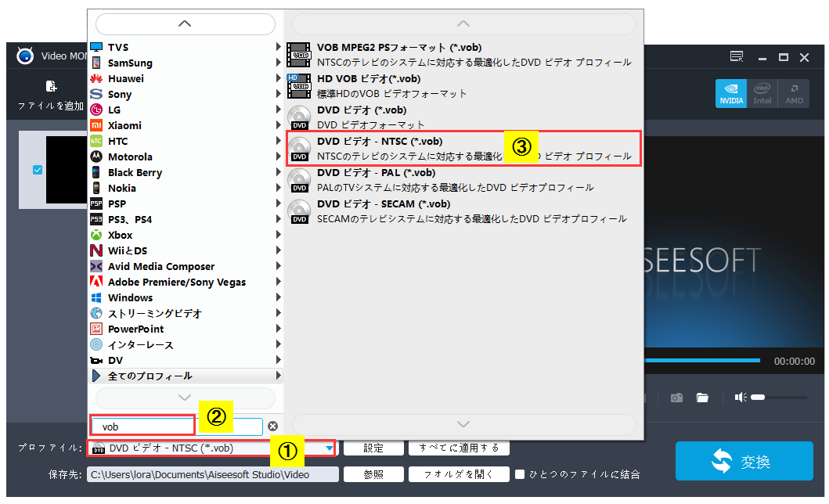The width and height of the screenshot is (829, 504).
Task: Select Black Berry category
Action: [x=186, y=172]
